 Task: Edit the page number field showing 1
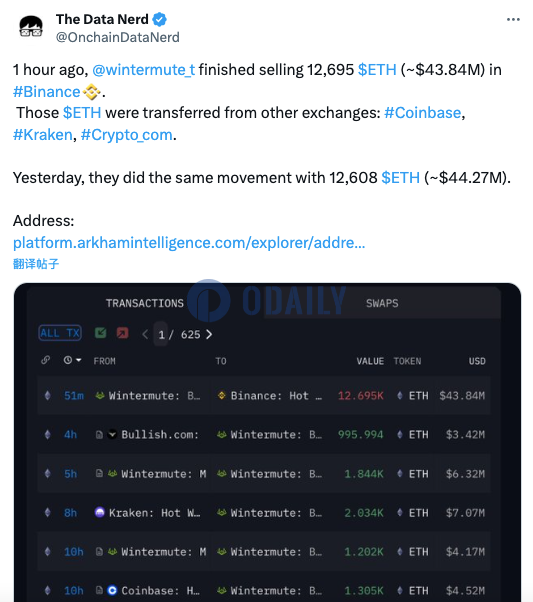(161, 334)
